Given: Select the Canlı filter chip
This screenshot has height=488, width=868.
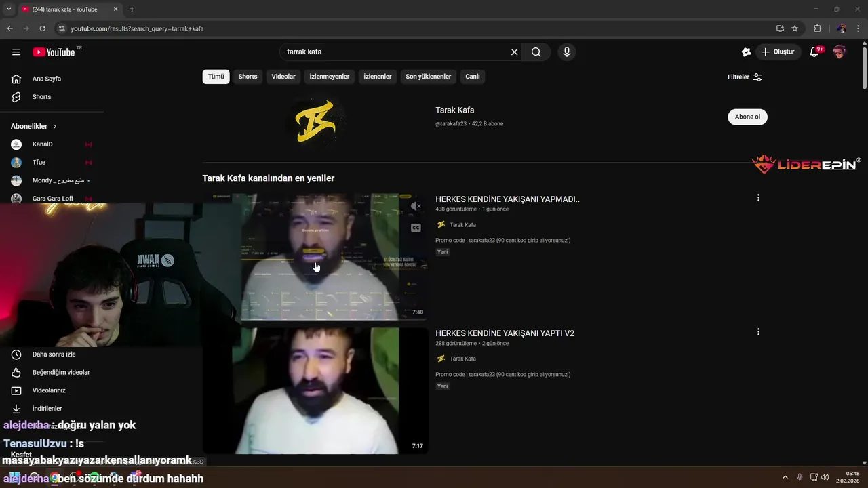Looking at the screenshot, I should (473, 77).
